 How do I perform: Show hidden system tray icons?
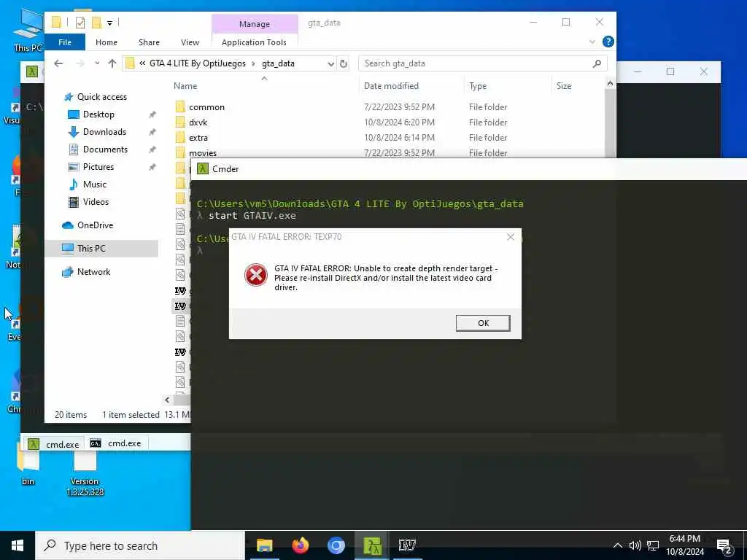tap(617, 545)
